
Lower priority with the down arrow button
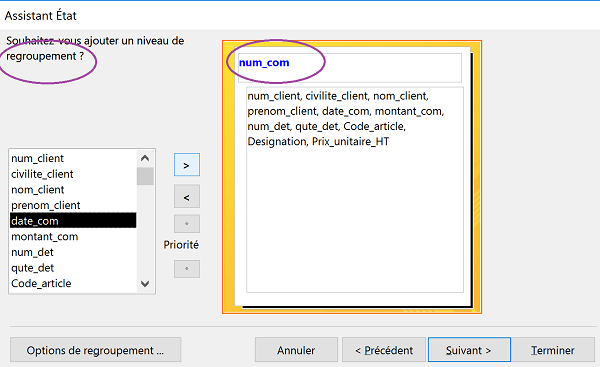pos(187,269)
